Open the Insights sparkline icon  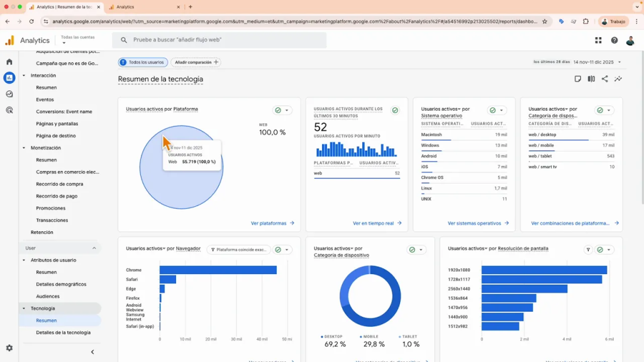[x=618, y=79]
